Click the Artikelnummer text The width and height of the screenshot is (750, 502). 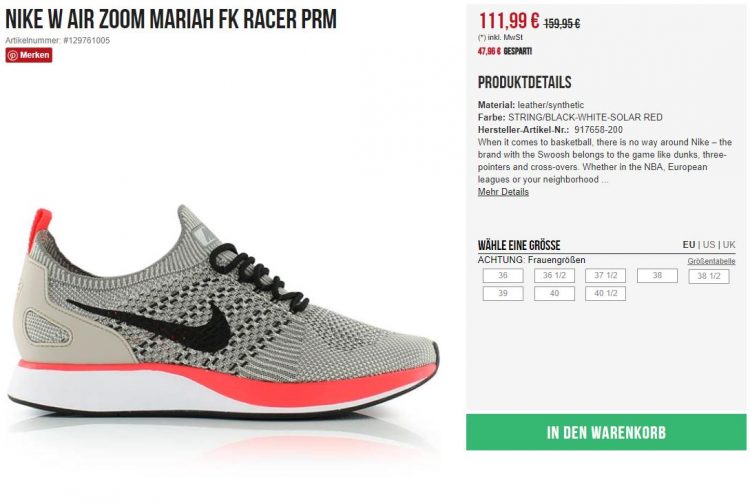click(x=57, y=41)
